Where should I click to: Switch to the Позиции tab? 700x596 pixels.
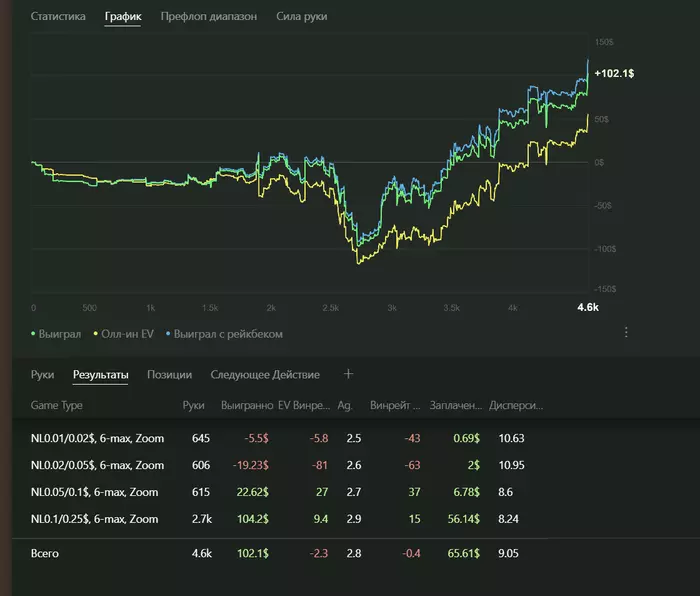pos(169,375)
